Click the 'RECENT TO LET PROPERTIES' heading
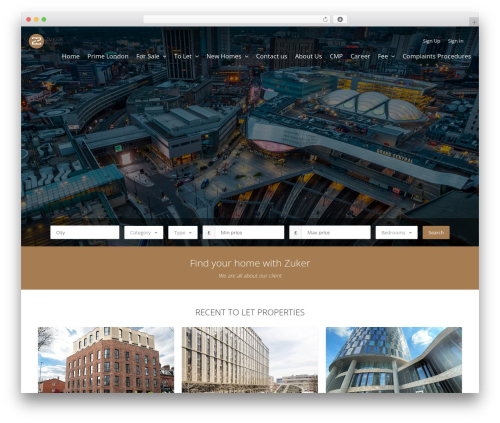The height and width of the screenshot is (423, 500). (250, 312)
